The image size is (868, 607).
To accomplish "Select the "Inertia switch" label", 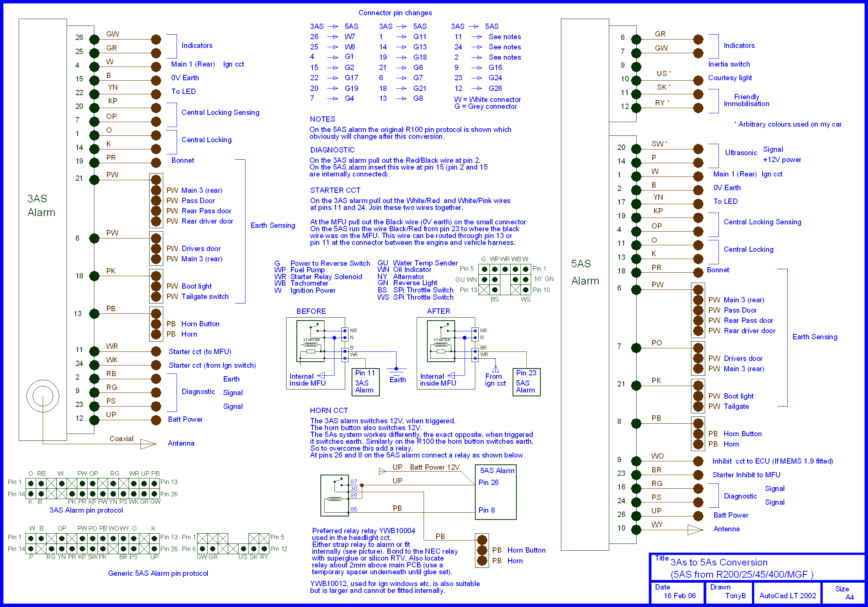I will [729, 64].
